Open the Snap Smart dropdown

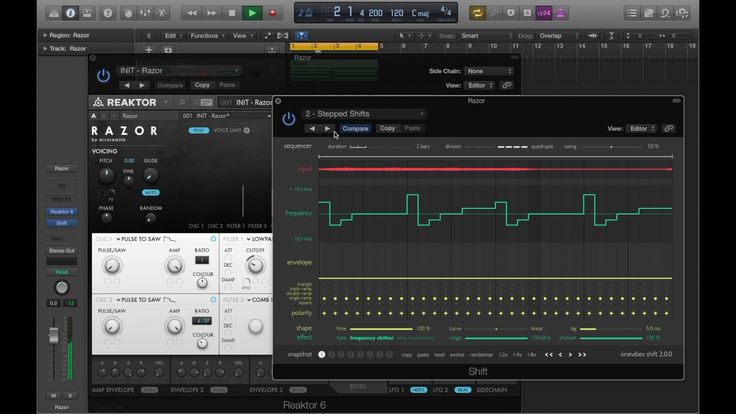click(486, 36)
